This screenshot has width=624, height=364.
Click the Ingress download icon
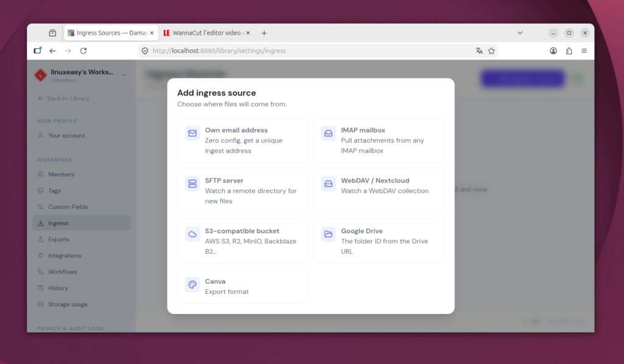click(41, 223)
